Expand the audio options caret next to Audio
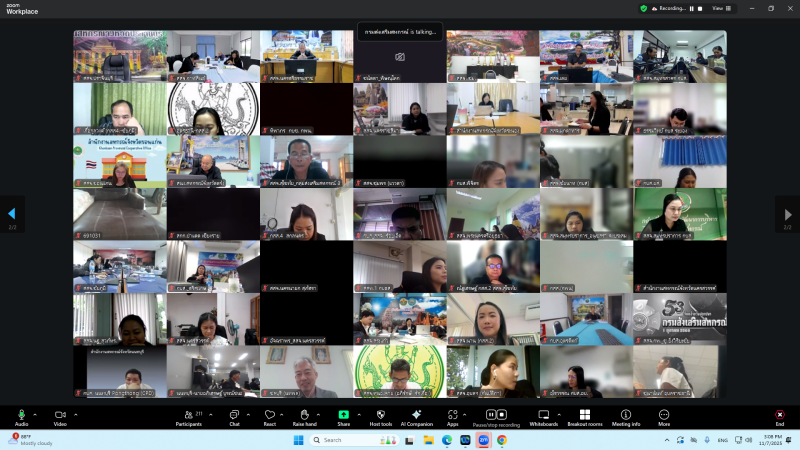The image size is (800, 450). pyautogui.click(x=35, y=414)
